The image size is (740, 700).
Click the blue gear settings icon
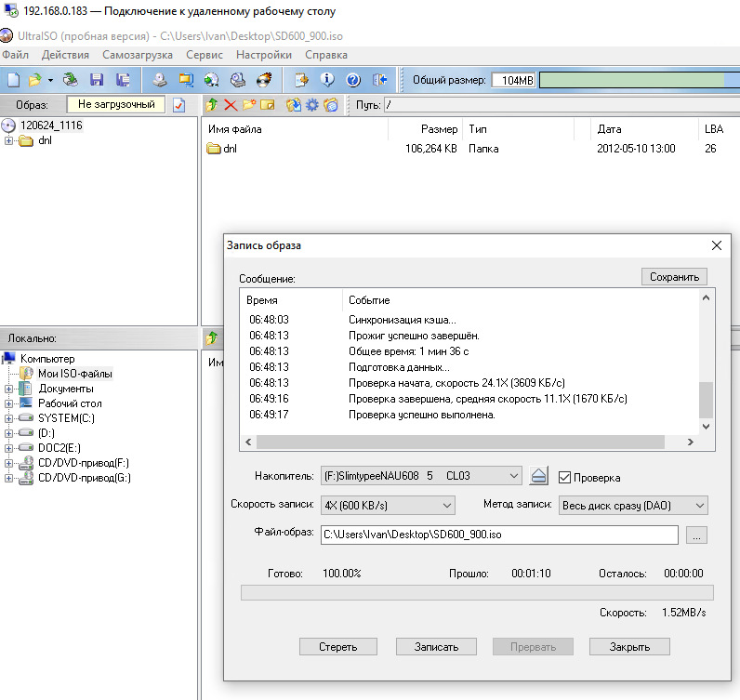(312, 105)
